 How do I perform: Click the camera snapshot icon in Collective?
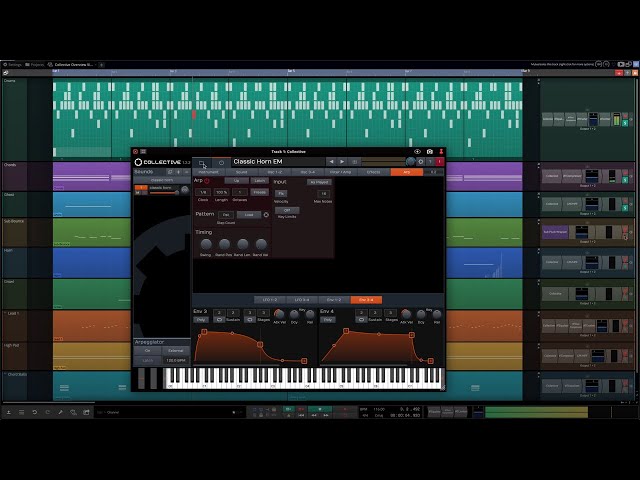[429, 151]
